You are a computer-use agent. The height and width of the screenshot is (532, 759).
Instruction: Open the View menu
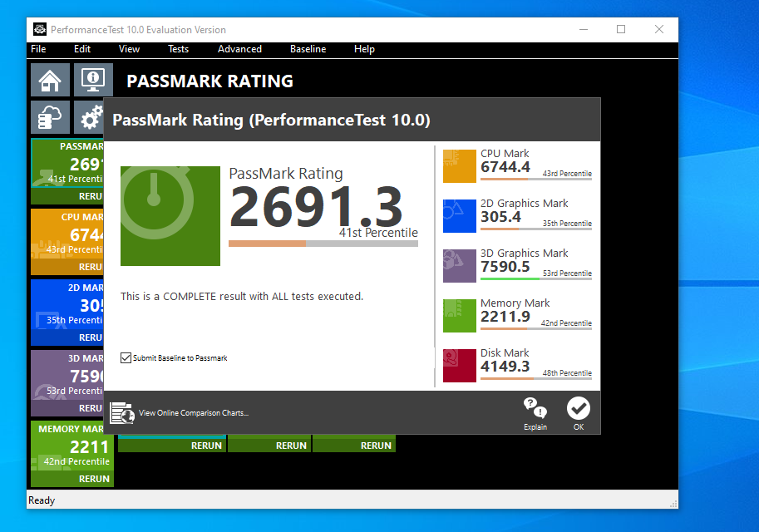click(129, 49)
